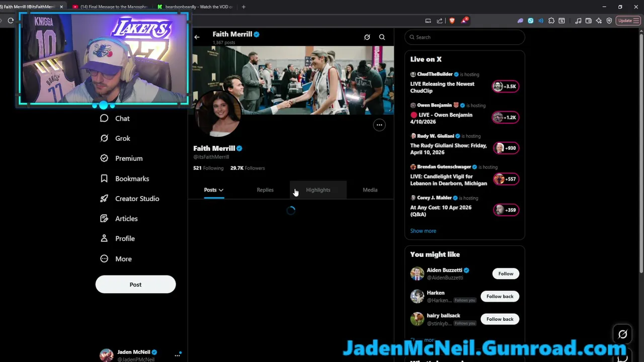644x362 pixels.
Task: Click the browser share icon
Action: [x=440, y=21]
